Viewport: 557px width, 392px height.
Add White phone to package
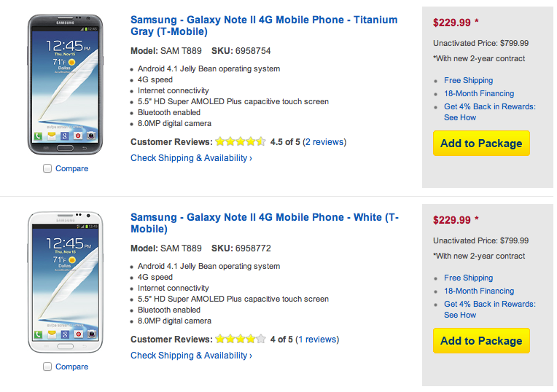pos(481,341)
